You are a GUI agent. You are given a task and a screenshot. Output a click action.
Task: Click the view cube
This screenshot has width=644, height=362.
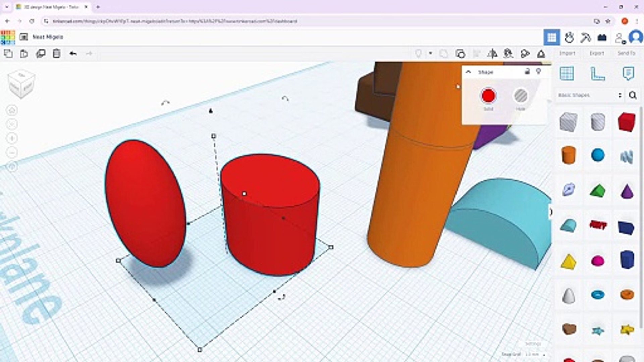(x=21, y=84)
